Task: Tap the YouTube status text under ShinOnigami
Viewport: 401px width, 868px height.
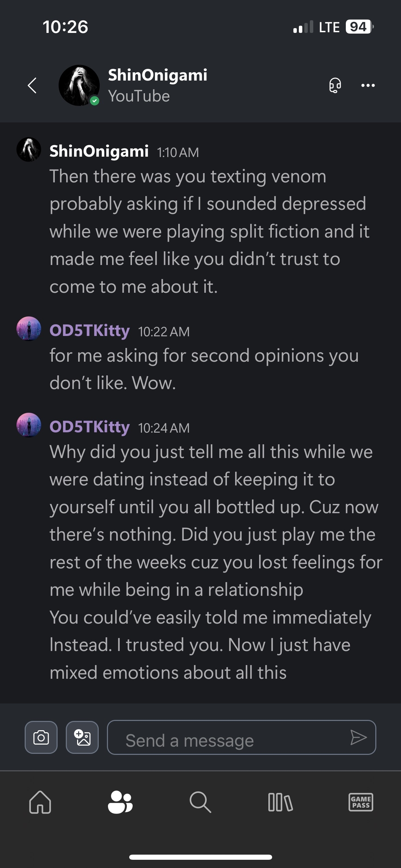Action: [139, 96]
